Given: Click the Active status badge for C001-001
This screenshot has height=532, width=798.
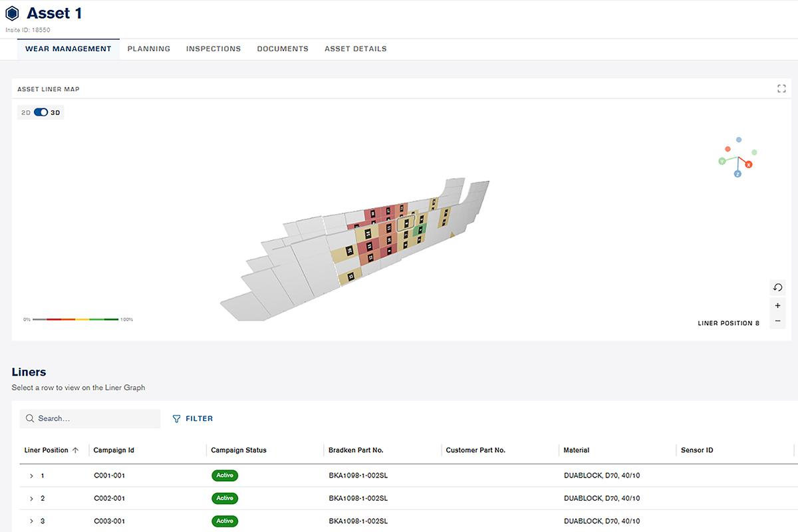Looking at the screenshot, I should point(225,475).
